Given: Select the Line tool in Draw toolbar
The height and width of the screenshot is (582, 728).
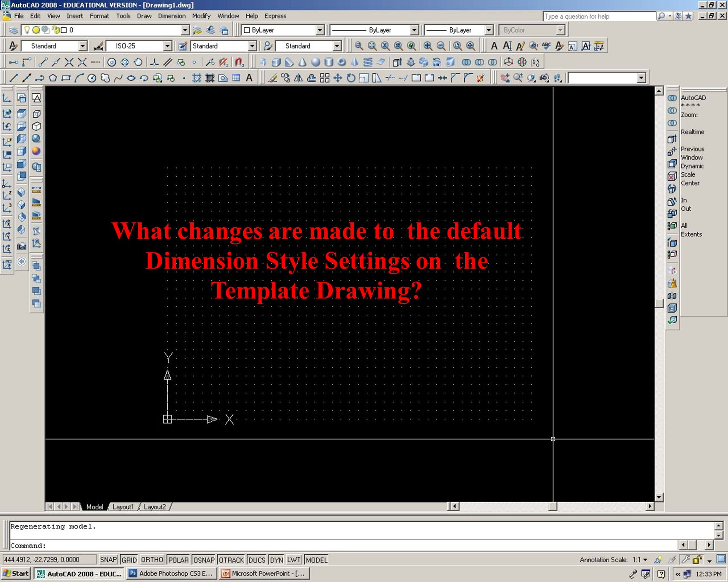Looking at the screenshot, I should click(x=14, y=78).
